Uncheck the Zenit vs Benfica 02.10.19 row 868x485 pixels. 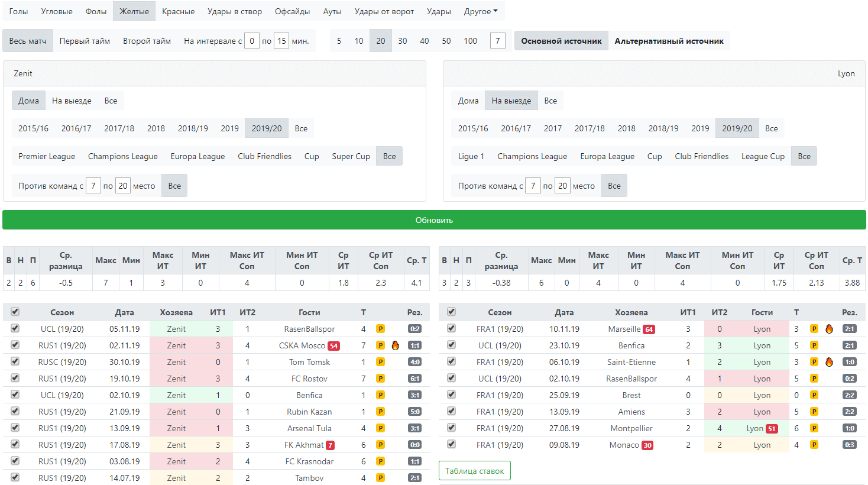point(15,395)
